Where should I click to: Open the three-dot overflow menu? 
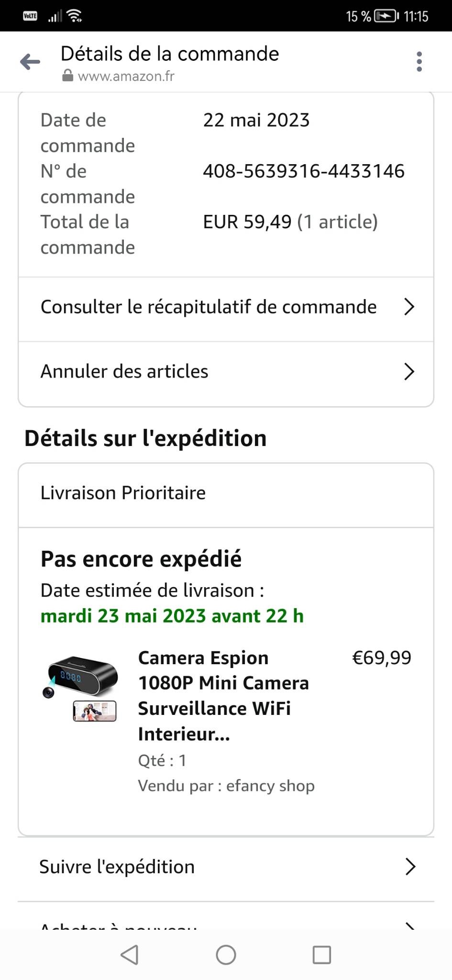(419, 62)
